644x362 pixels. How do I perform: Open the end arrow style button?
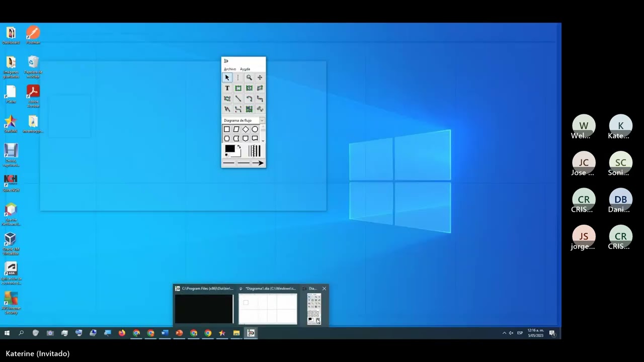coord(258,163)
